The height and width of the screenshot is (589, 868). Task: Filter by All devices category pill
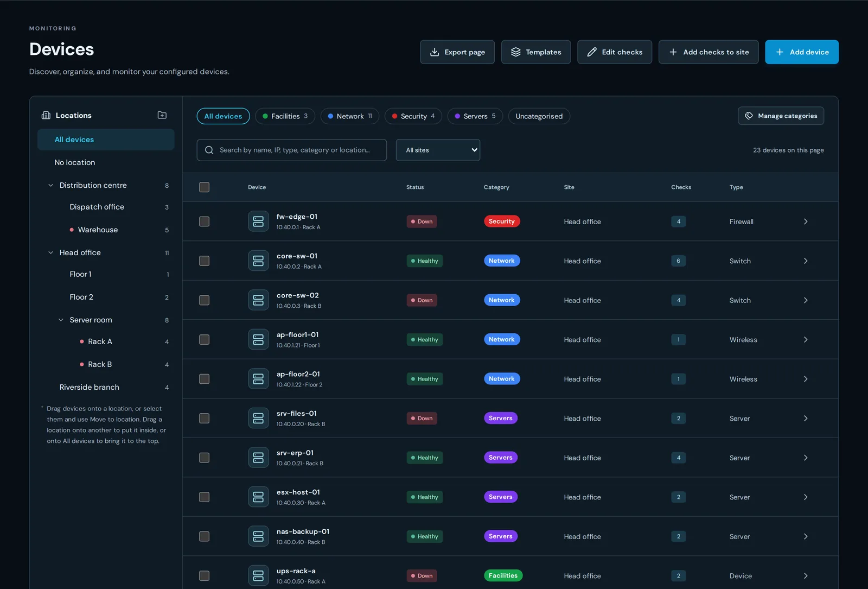tap(223, 116)
